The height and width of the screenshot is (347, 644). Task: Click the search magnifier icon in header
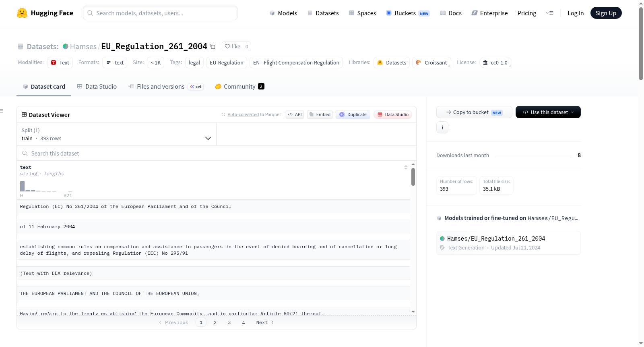[x=91, y=13]
